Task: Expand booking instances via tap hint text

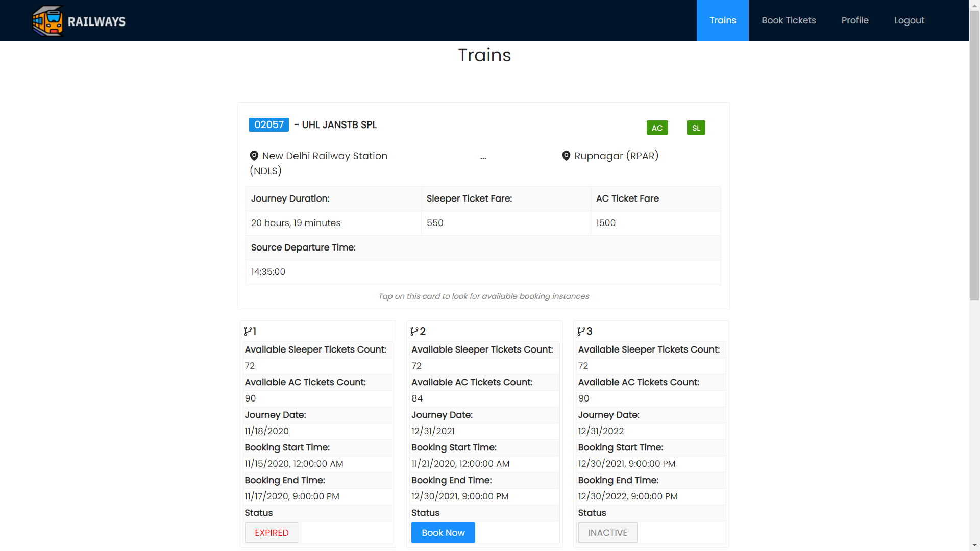Action: click(483, 296)
